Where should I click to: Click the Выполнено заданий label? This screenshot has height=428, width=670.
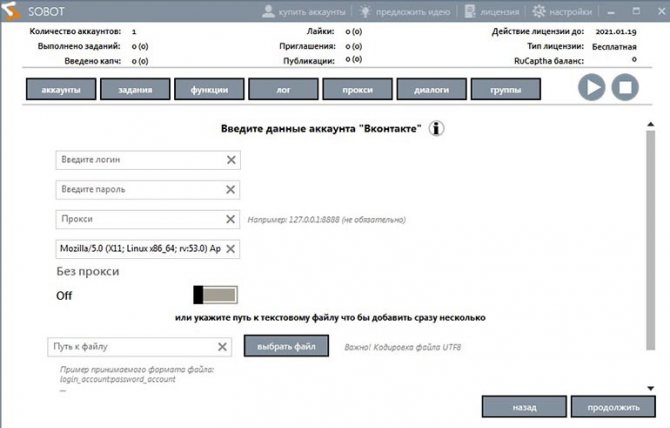[79, 46]
